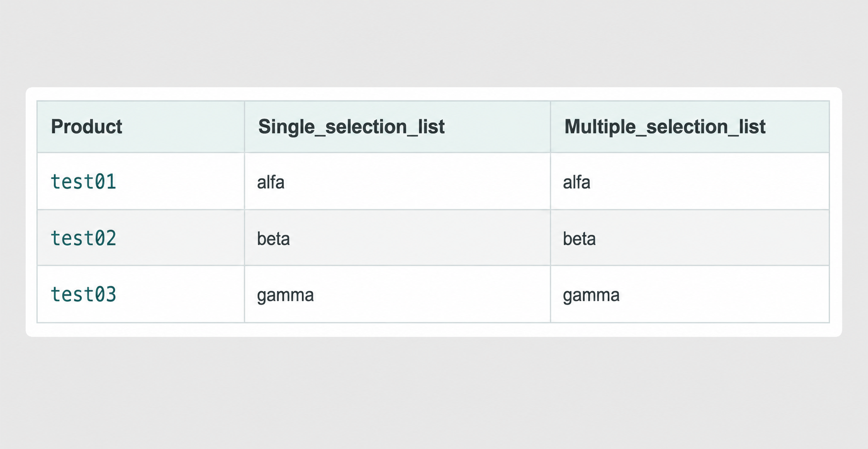Viewport: 868px width, 449px height.
Task: Highlight the test01 table row
Action: 433,181
